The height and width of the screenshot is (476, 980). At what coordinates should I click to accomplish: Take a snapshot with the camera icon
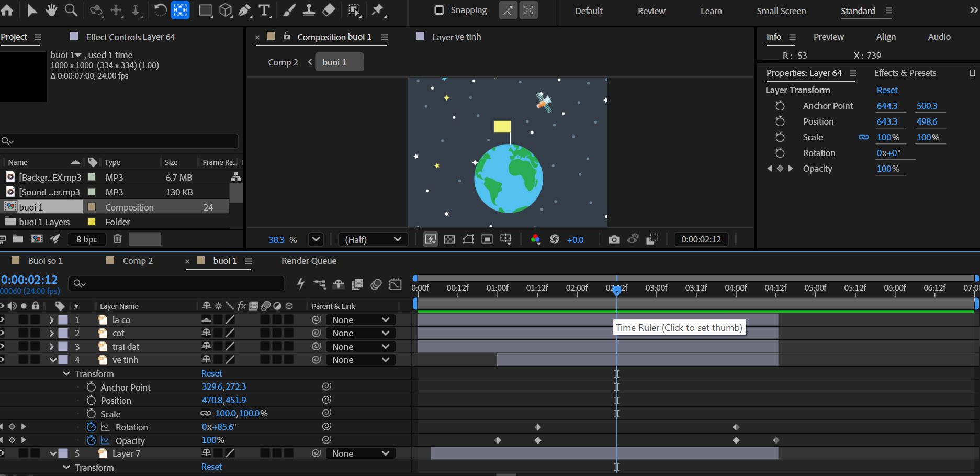pyautogui.click(x=614, y=239)
